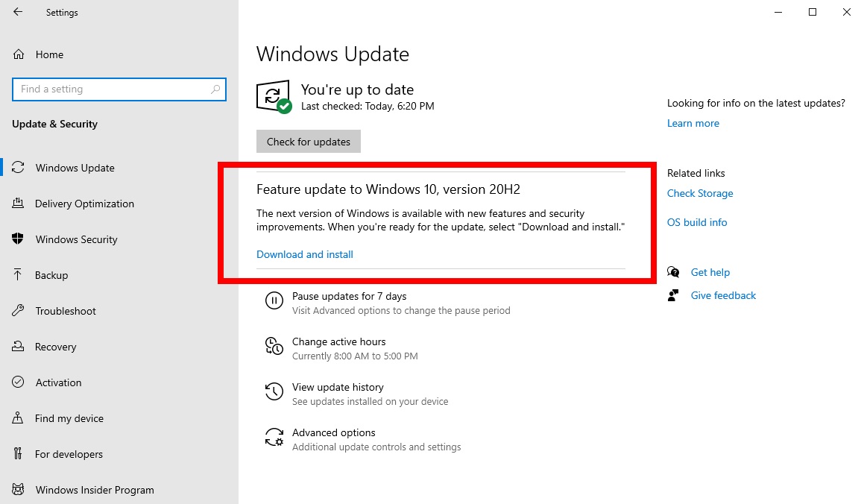
Task: Select the Windows Insider Program icon
Action: (x=18, y=490)
